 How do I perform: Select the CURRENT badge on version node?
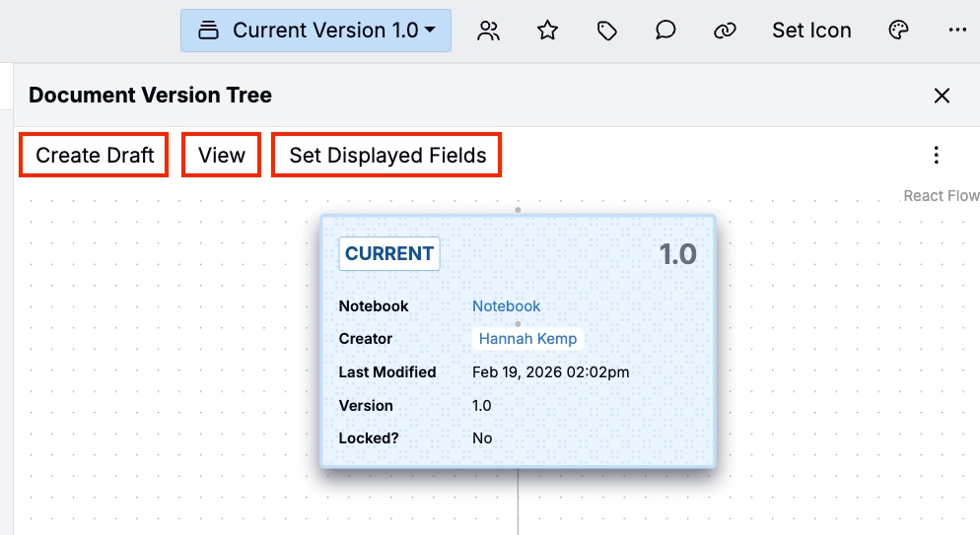click(x=389, y=253)
